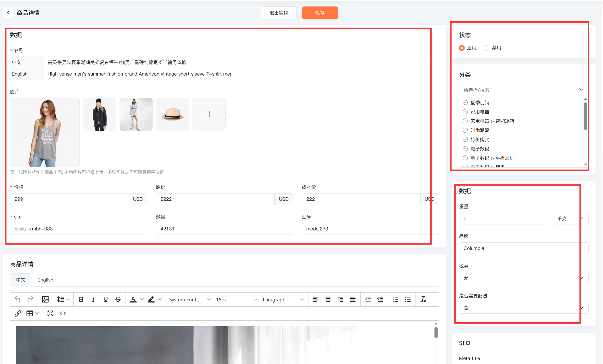This screenshot has width=603, height=364.
Task: Clear formatting with Tx icon
Action: coord(423,299)
